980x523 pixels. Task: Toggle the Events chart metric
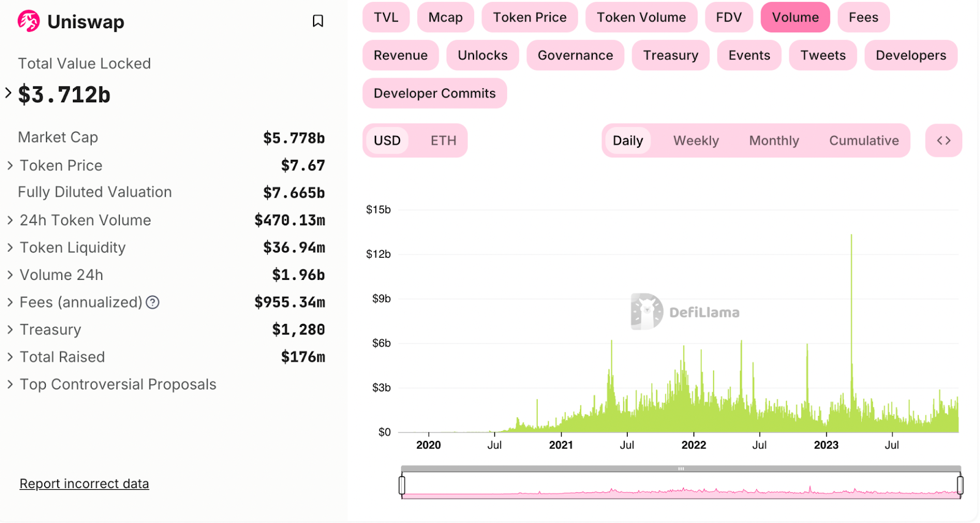(749, 55)
